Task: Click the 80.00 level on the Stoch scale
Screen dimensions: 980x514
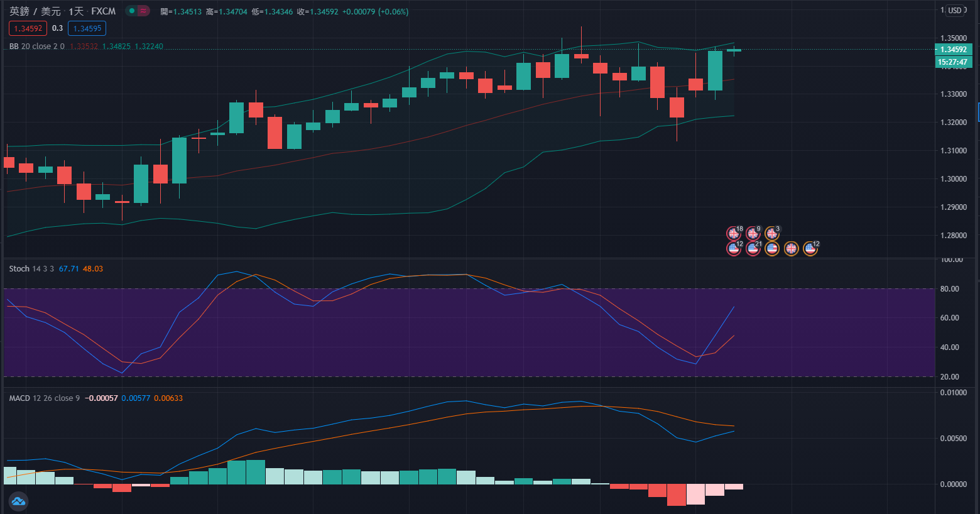Action: tap(949, 289)
